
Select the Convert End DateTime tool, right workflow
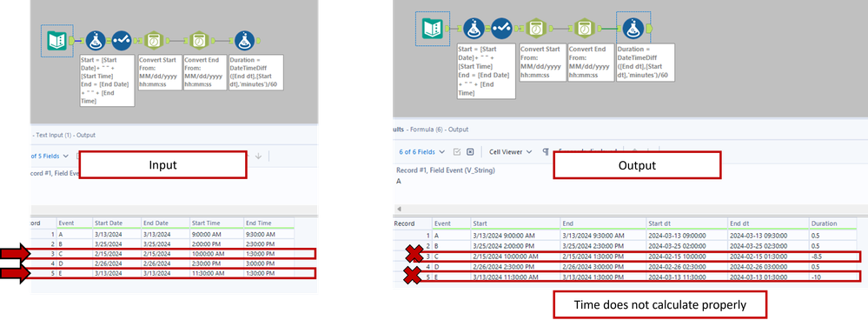click(x=584, y=28)
